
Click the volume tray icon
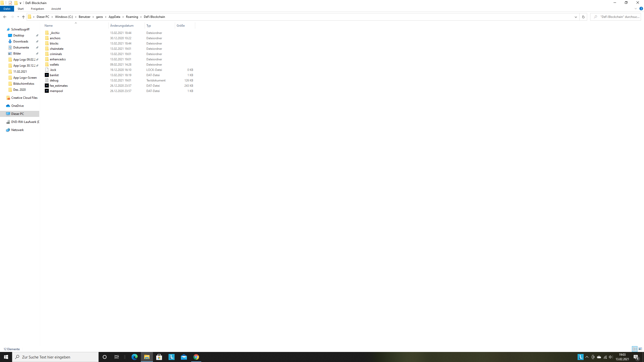click(611, 357)
